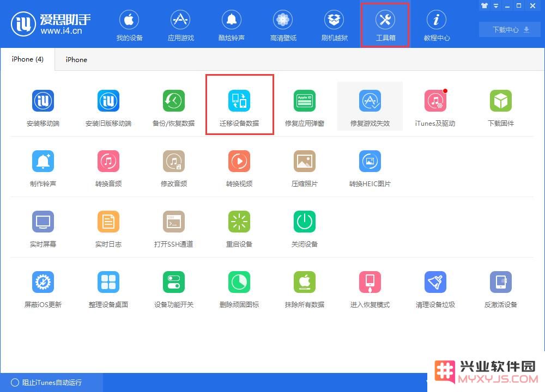The width and height of the screenshot is (545, 392).
Task: Open 屏蔽iOS更新 tool
Action: [43, 290]
